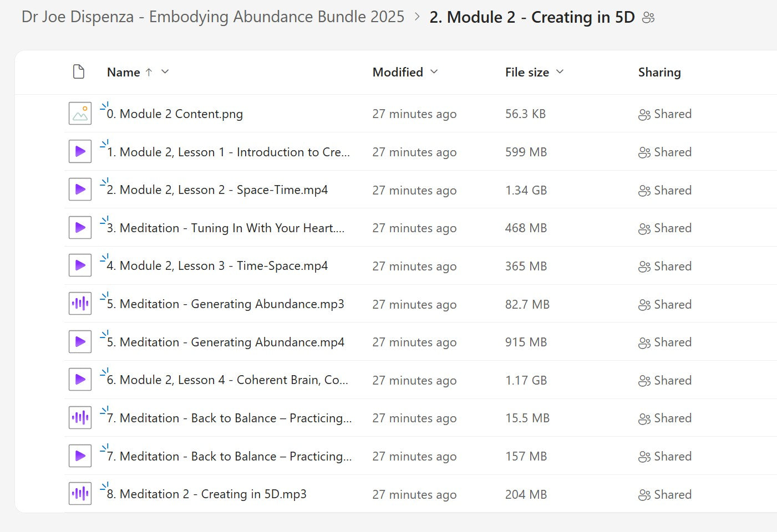
Task: Click the video icon for Time-Space.mp4
Action: pos(80,265)
